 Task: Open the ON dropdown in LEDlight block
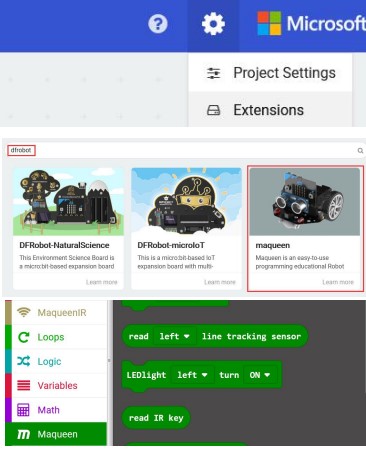tap(260, 375)
